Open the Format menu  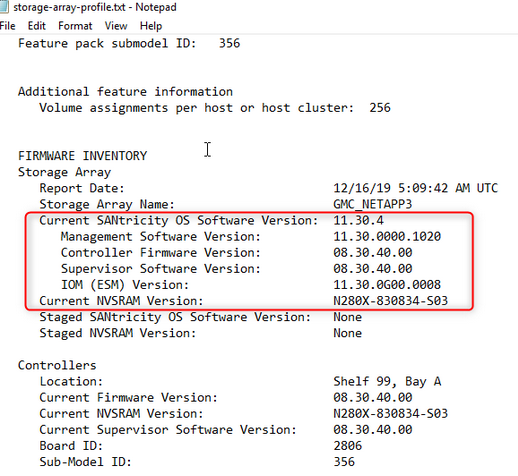[75, 26]
